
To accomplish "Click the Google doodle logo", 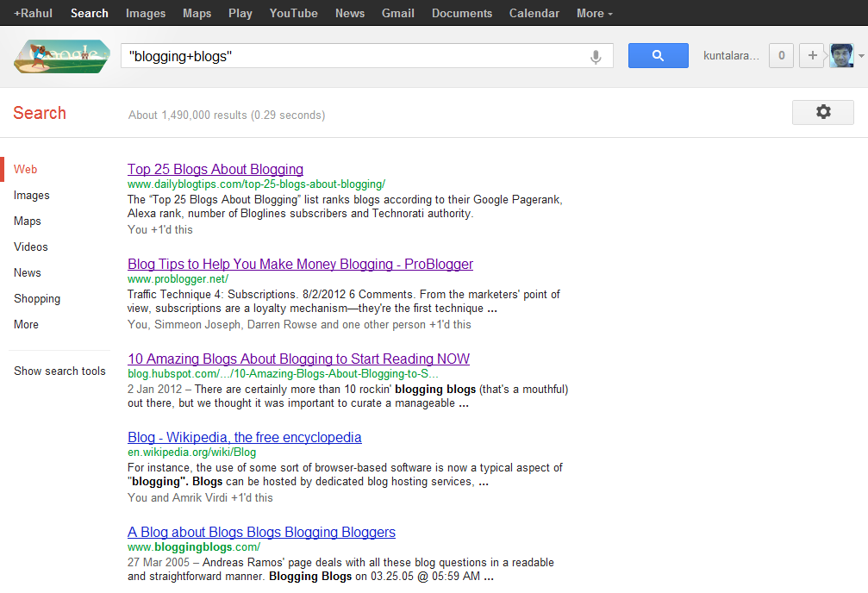I will (x=62, y=56).
